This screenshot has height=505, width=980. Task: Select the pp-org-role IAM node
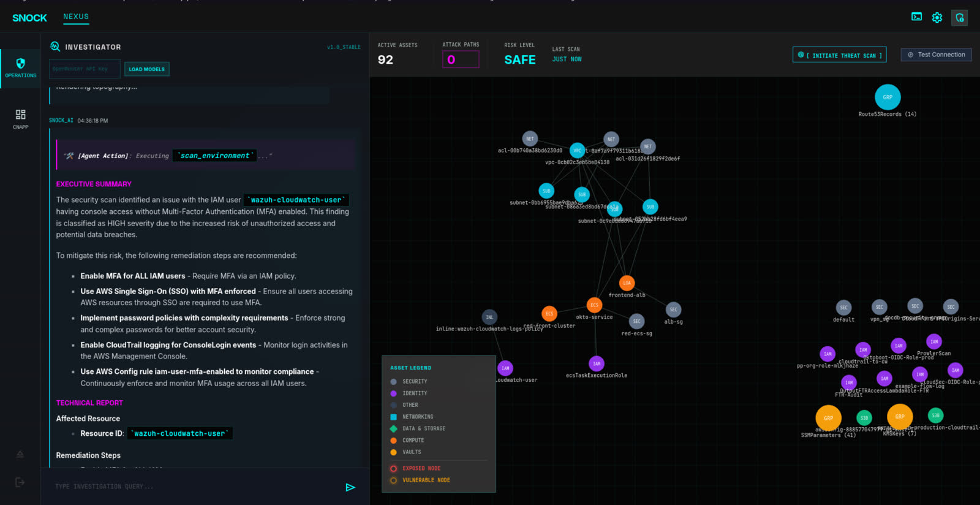click(827, 354)
